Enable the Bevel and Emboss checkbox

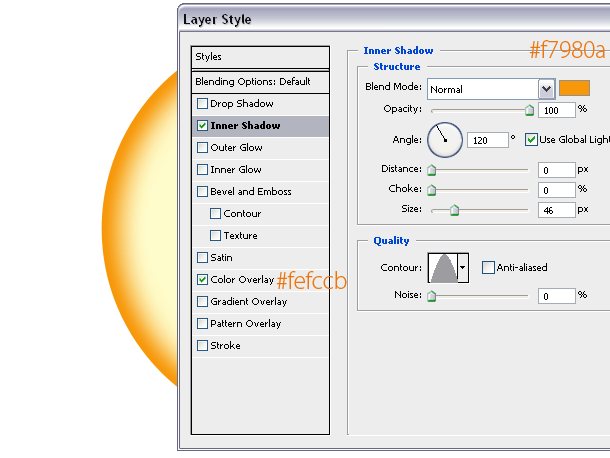point(203,192)
